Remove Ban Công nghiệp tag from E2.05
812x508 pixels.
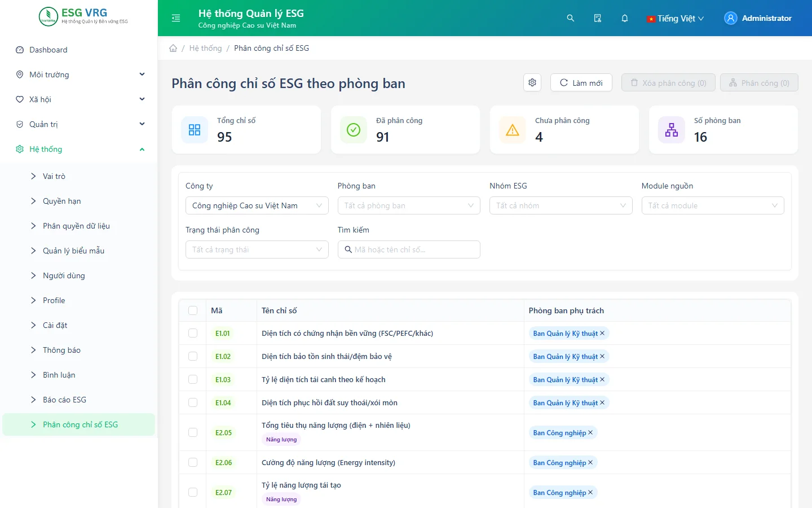[x=590, y=432]
